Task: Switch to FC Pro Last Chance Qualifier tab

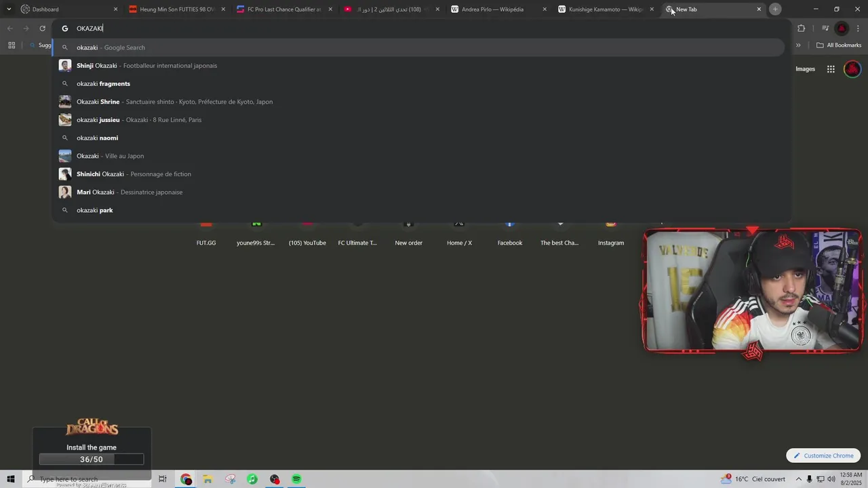Action: tap(283, 9)
